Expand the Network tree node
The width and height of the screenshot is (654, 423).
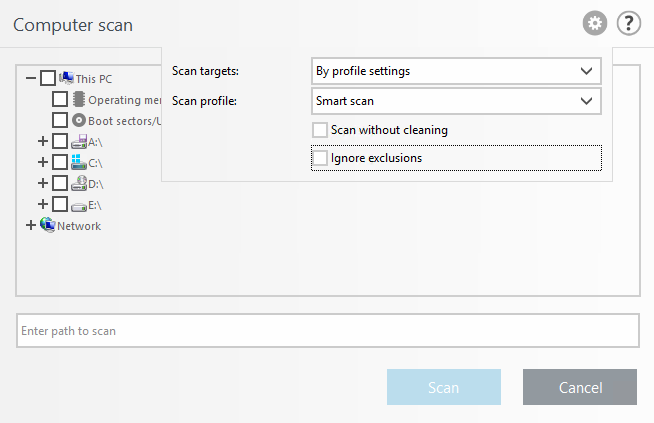click(30, 226)
